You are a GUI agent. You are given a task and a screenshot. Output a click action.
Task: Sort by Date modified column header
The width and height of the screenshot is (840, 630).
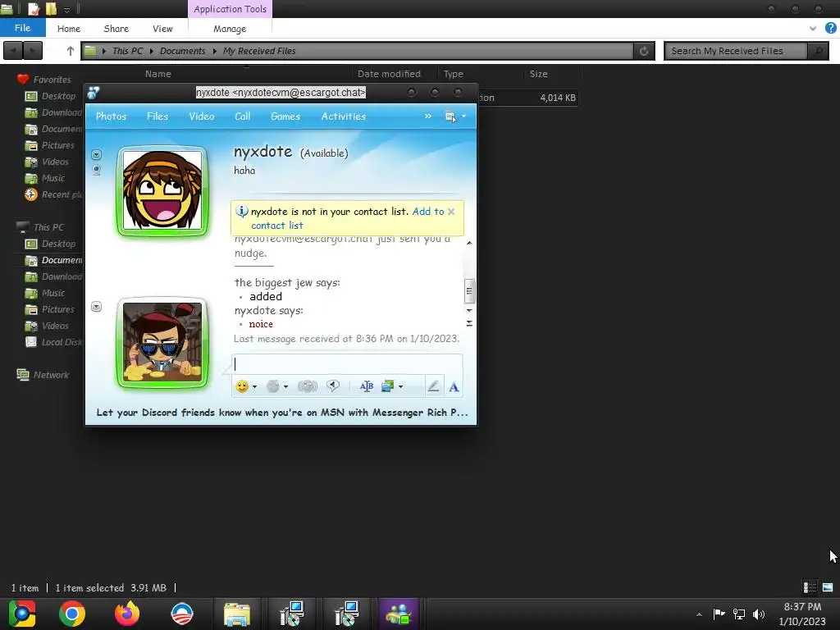coord(389,74)
